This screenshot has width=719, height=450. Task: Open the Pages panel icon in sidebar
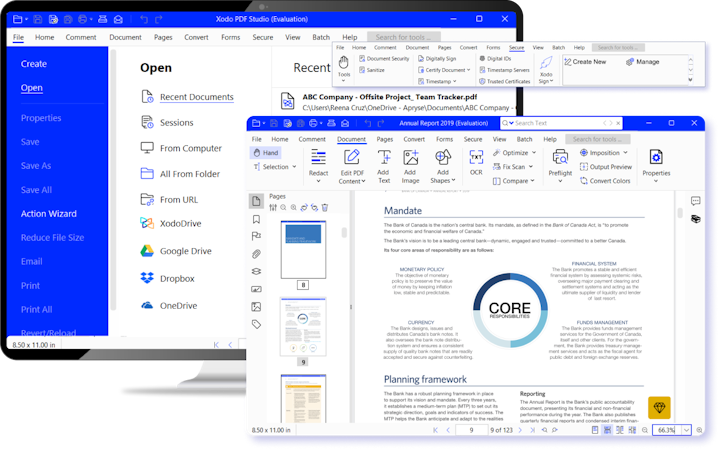tap(256, 201)
